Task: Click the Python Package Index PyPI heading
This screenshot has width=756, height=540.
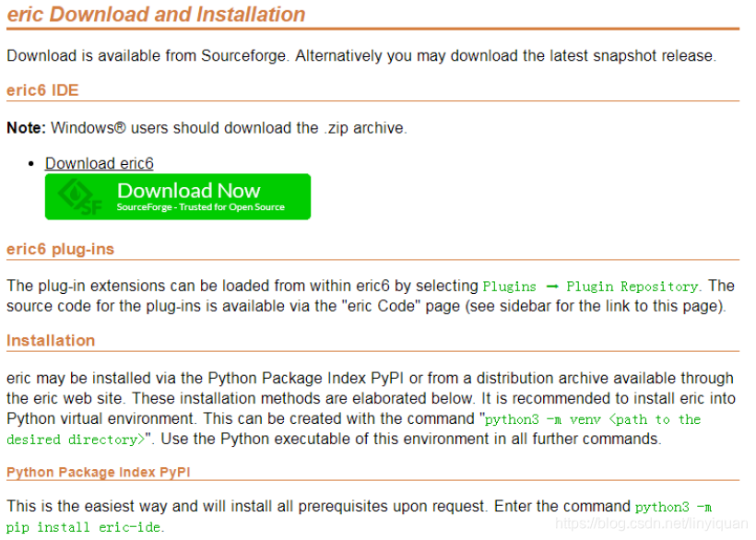Action: pos(98,472)
